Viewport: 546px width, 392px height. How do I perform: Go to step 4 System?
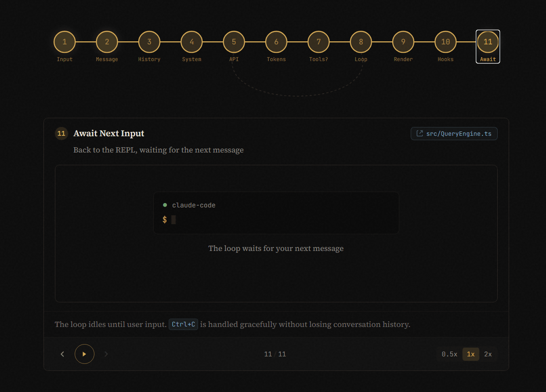coord(192,42)
